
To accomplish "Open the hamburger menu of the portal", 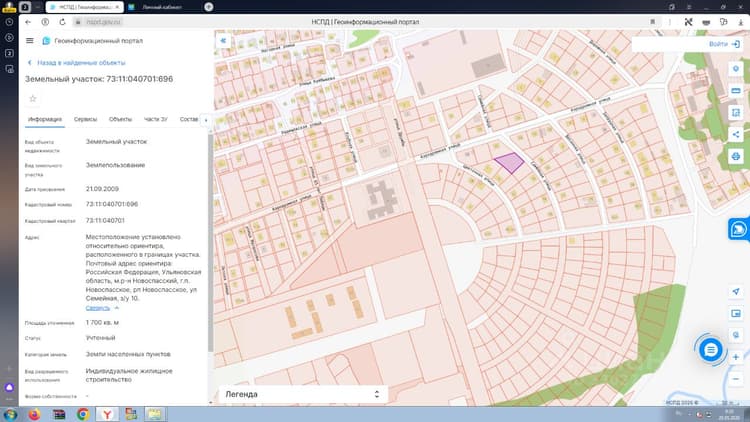I will [30, 41].
